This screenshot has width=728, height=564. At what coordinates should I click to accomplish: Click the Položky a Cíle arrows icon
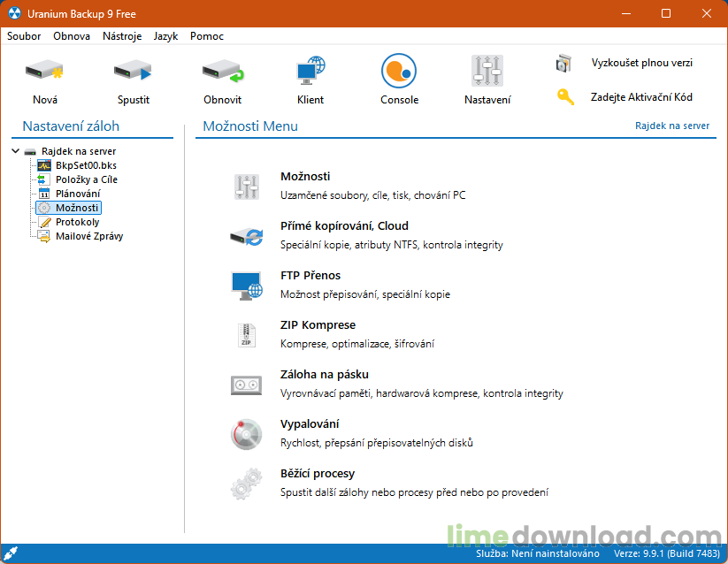pos(43,179)
